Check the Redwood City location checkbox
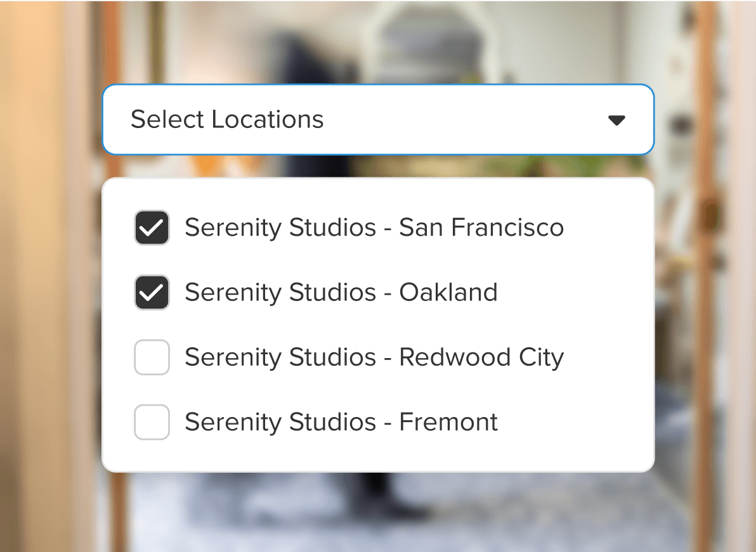Viewport: 756px width, 552px height. [152, 357]
